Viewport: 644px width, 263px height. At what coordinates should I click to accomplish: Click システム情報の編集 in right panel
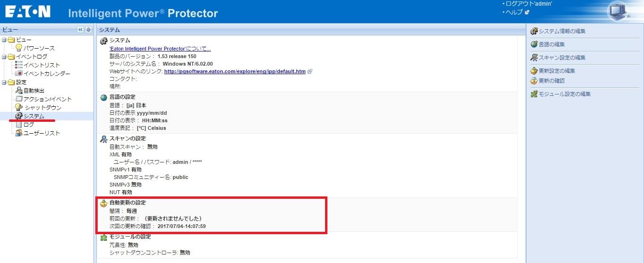[562, 31]
